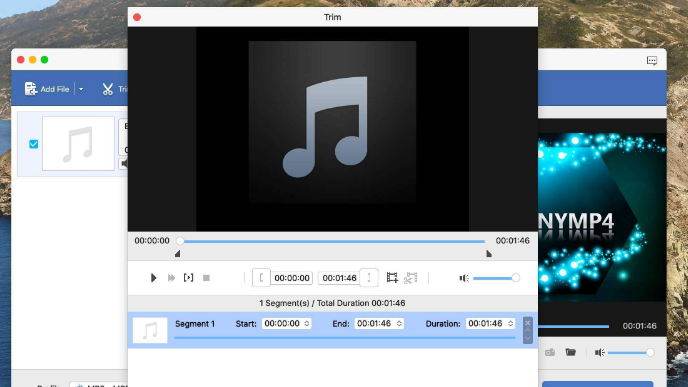The image size is (688, 387).
Task: Click the 00:01:46 total time label beside timeline
Action: (x=512, y=240)
